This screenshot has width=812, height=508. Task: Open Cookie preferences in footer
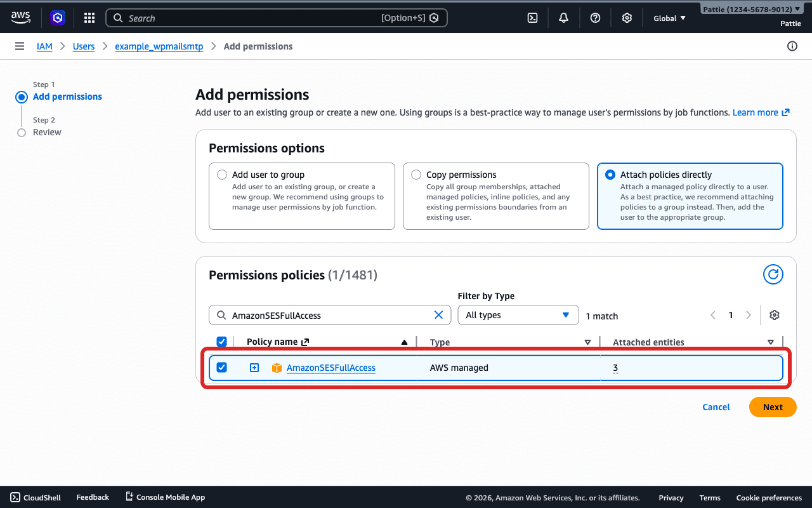pyautogui.click(x=769, y=498)
